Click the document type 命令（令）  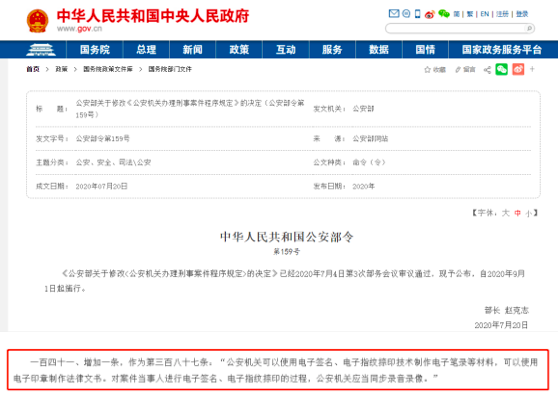(x=369, y=163)
